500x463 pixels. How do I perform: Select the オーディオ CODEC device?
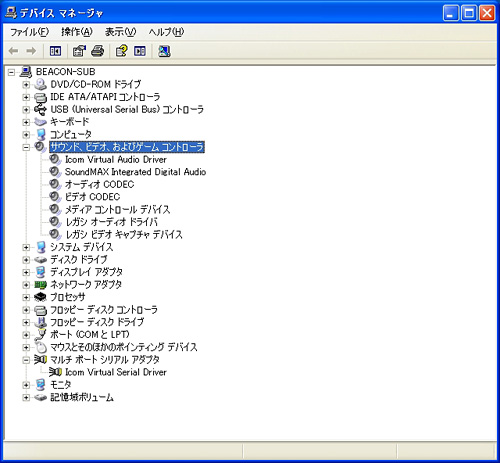point(99,184)
